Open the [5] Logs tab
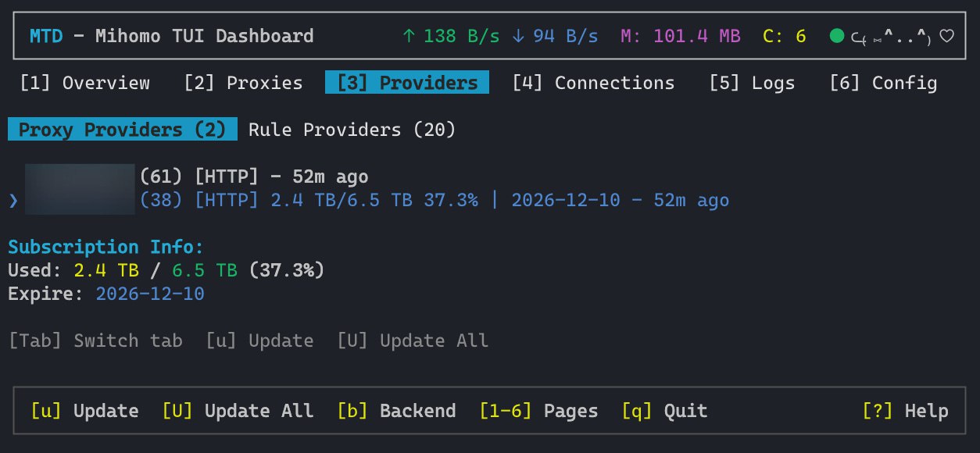 tap(752, 83)
